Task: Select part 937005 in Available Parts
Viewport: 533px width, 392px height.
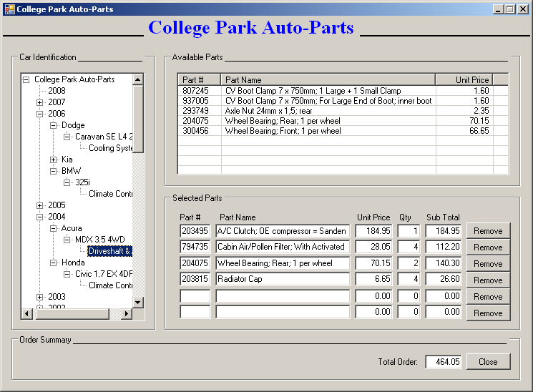Action: (343, 101)
